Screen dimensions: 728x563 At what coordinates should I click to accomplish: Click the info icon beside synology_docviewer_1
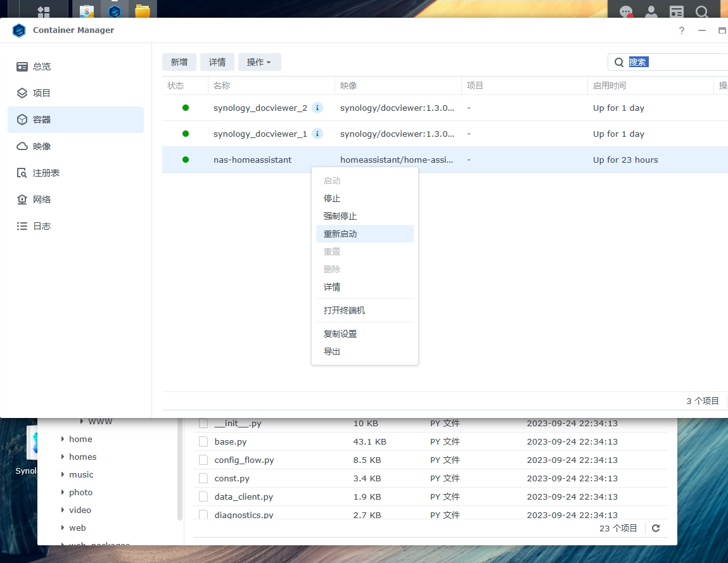point(317,134)
